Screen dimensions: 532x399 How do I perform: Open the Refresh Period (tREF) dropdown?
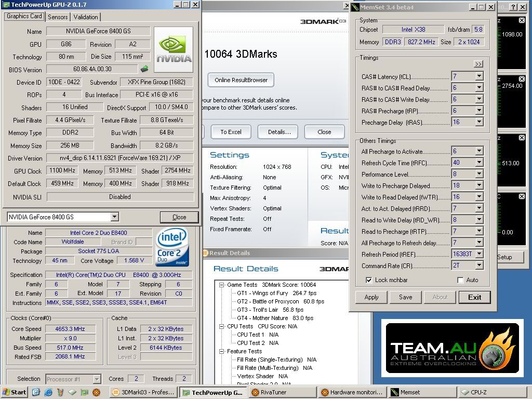(x=479, y=254)
